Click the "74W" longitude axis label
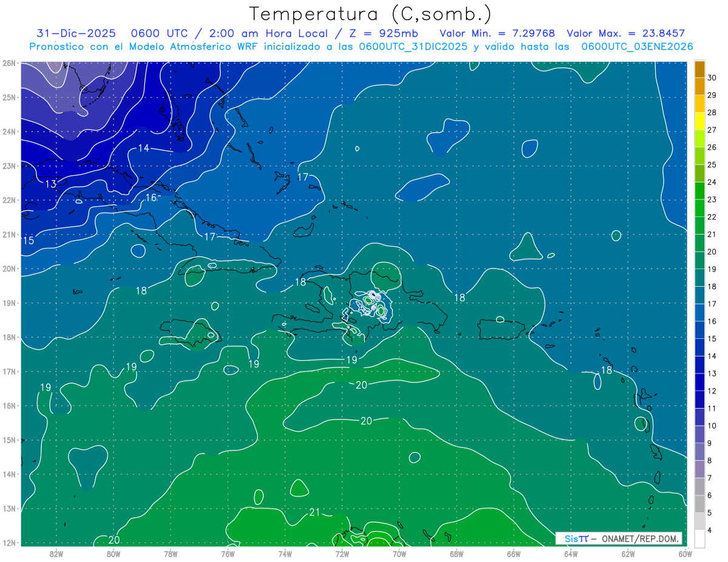 285,554
